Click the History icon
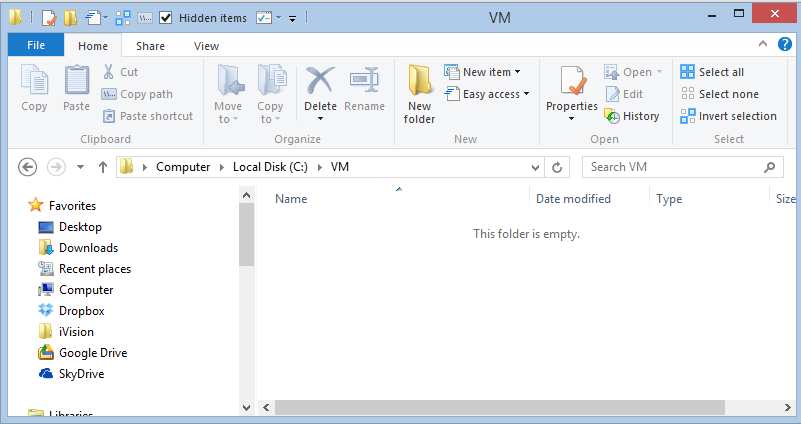 [x=631, y=116]
